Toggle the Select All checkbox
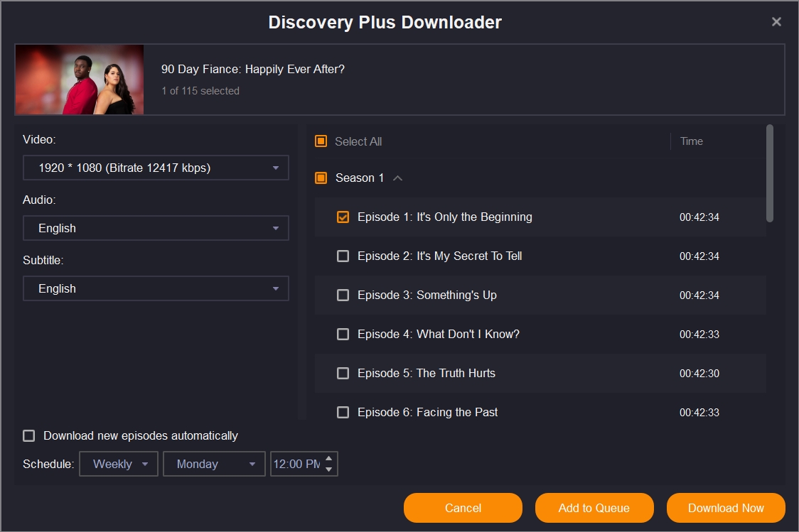This screenshot has width=799, height=532. (321, 141)
